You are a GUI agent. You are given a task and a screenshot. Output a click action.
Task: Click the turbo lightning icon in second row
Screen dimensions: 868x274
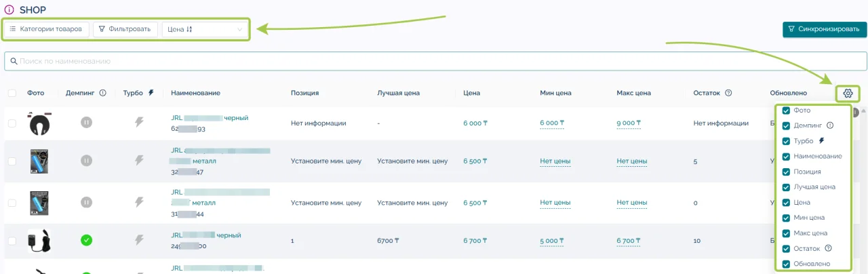(x=139, y=161)
